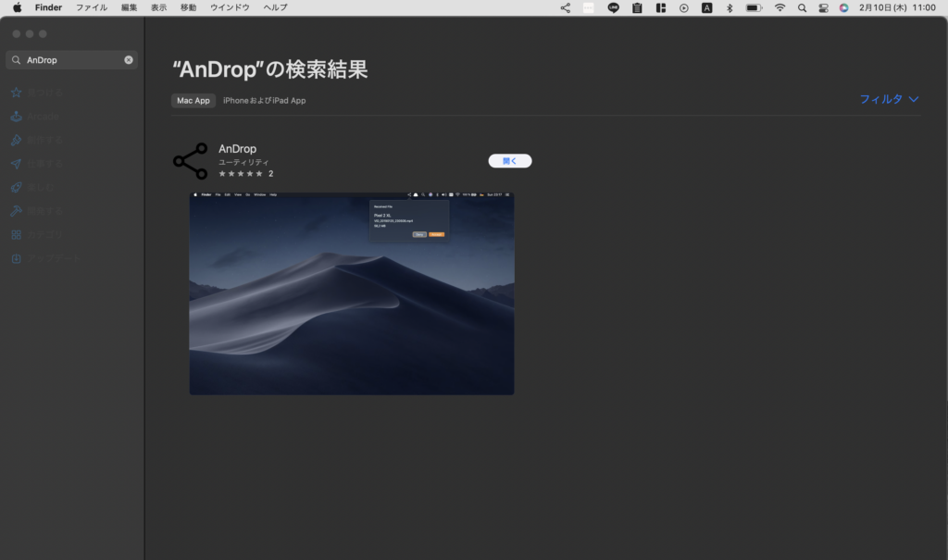This screenshot has width=948, height=560.
Task: Click the play circle icon in menu bar
Action: tap(684, 7)
